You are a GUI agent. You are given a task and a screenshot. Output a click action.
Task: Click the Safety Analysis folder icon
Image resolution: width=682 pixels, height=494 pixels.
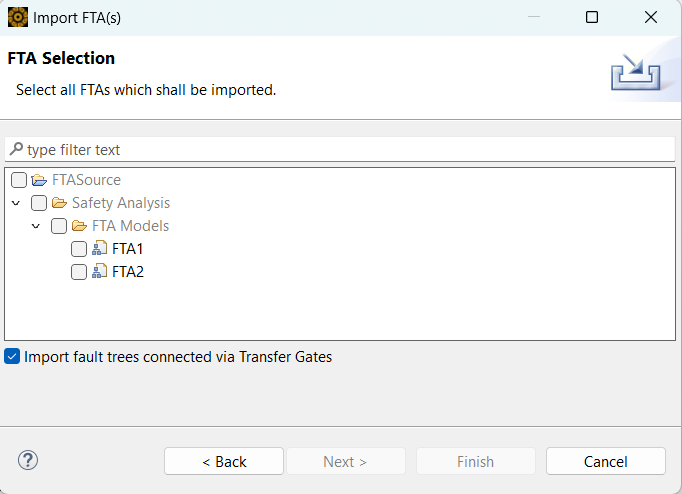pos(59,203)
